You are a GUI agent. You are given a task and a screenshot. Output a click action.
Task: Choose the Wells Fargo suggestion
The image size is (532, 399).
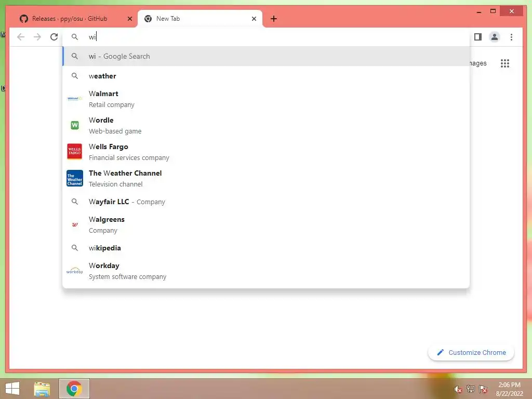pyautogui.click(x=266, y=152)
